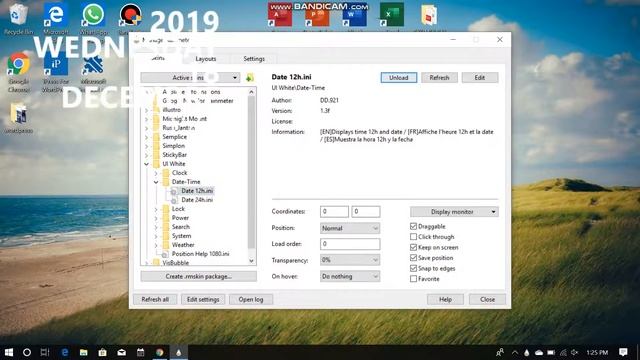Toggle the Save position checkbox
The width and height of the screenshot is (640, 360).
pyautogui.click(x=413, y=258)
